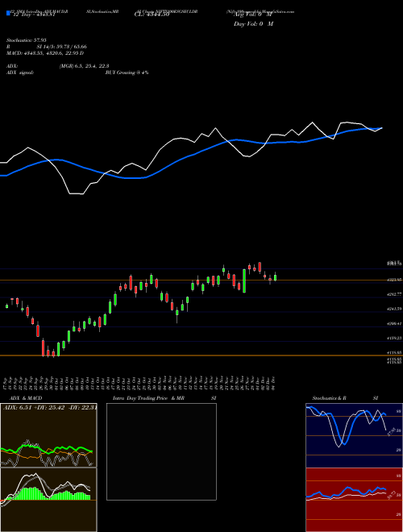403x532 pixels.
Task: Click the 'BUY Growing @ 4%' ADX signal
Action: click(x=127, y=73)
